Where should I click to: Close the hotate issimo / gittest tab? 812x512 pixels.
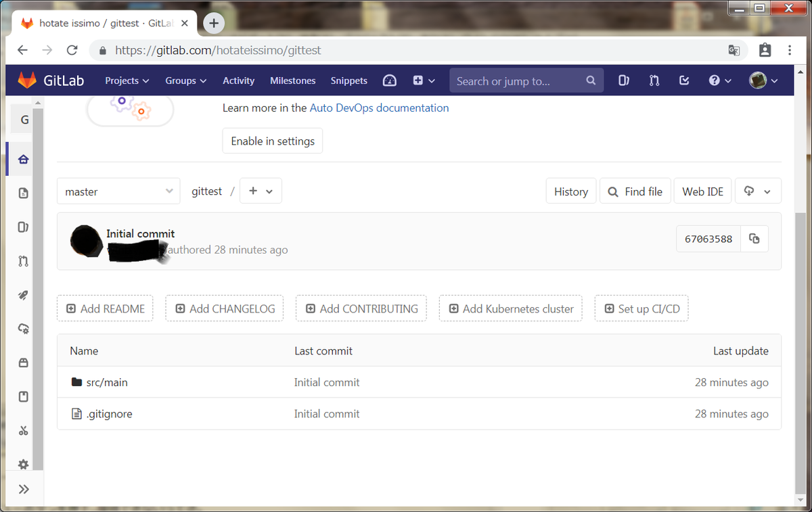coord(185,24)
